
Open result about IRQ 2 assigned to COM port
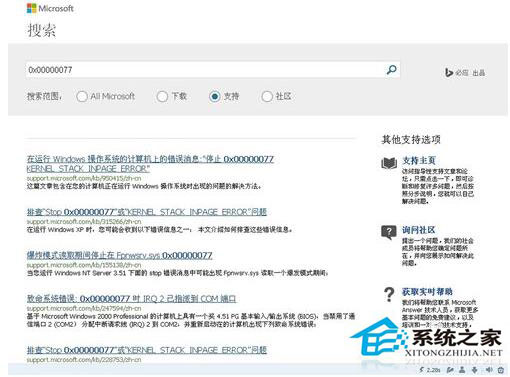coord(131,299)
